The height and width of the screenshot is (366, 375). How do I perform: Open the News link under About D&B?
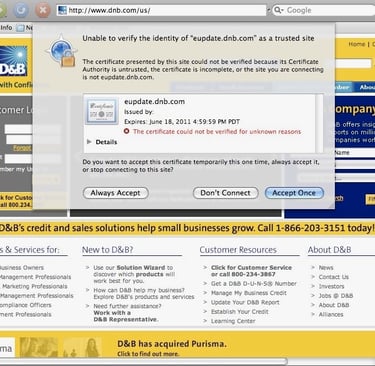pyautogui.click(x=326, y=268)
